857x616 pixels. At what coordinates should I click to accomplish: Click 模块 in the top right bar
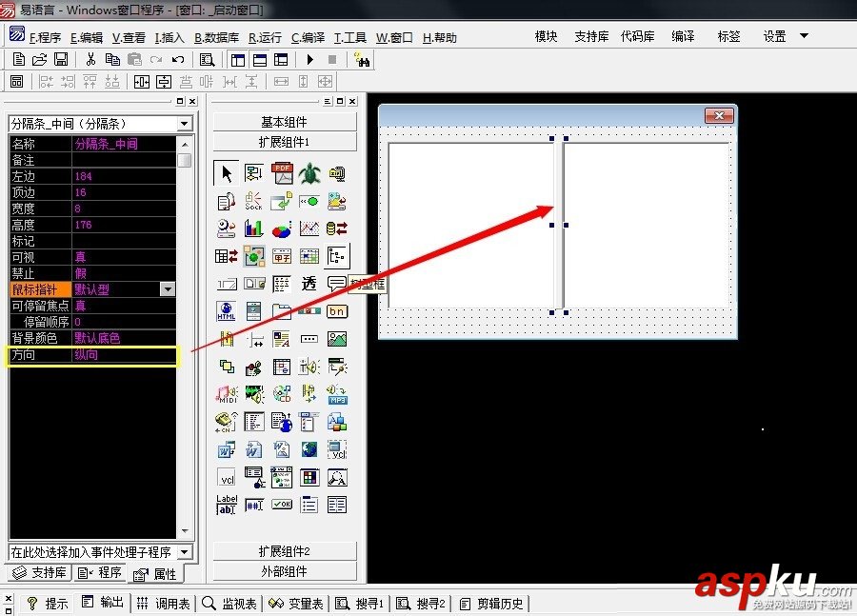click(x=546, y=36)
